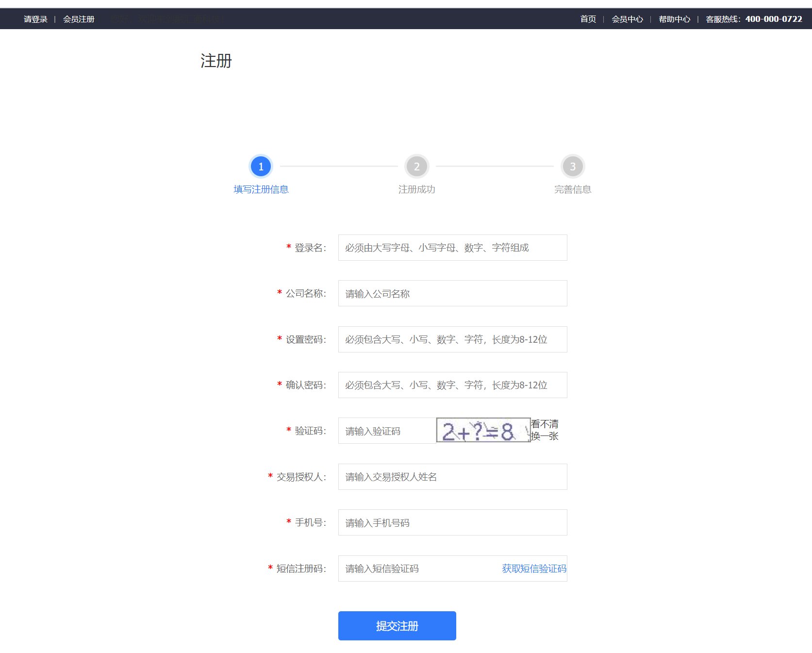Click the 验证码 field label
The image size is (812, 653).
click(x=311, y=431)
